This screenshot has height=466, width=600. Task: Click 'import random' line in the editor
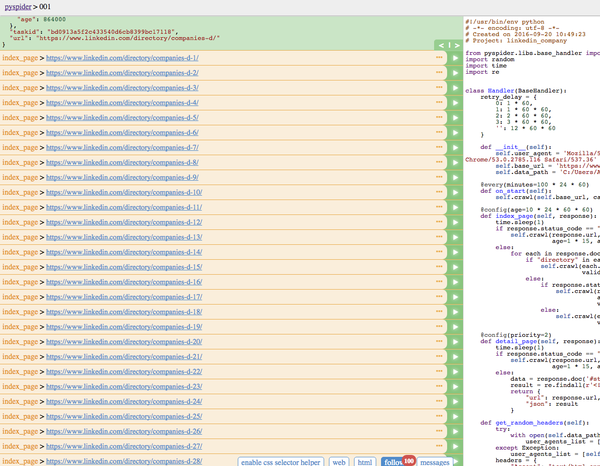(490, 59)
